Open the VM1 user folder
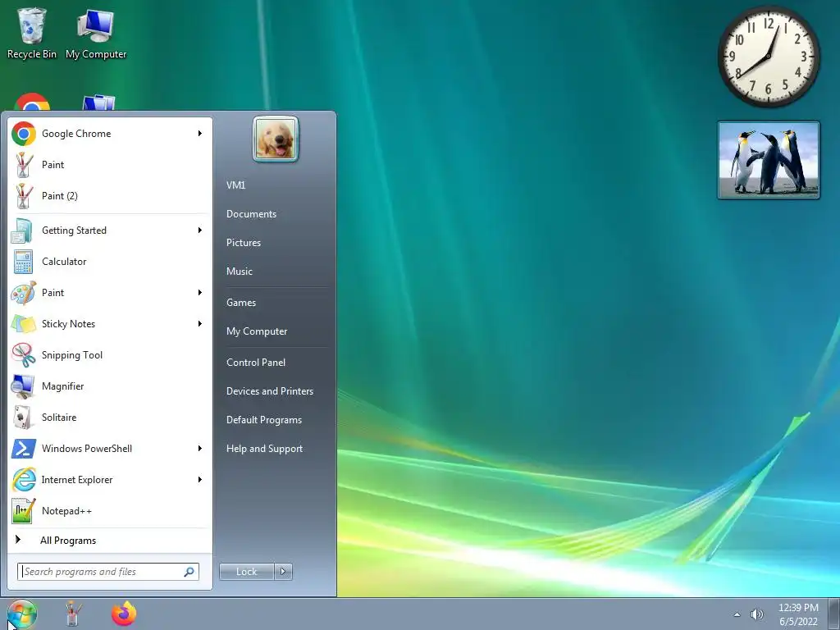The image size is (840, 630). [x=235, y=185]
